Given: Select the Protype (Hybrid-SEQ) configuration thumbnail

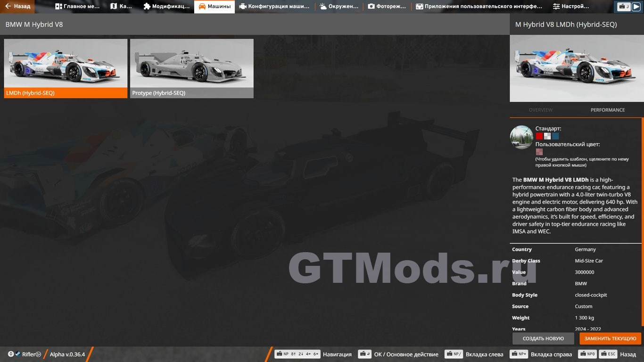Looking at the screenshot, I should 192,68.
